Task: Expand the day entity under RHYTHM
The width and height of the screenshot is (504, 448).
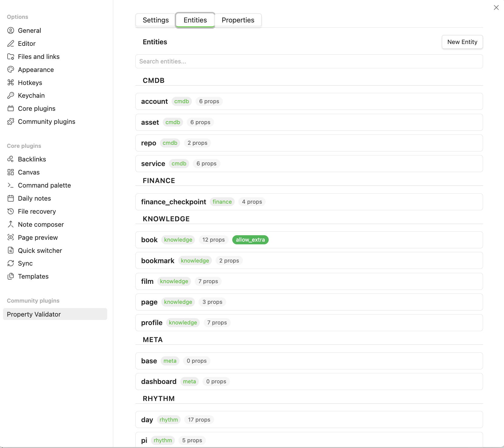Action: tap(309, 419)
